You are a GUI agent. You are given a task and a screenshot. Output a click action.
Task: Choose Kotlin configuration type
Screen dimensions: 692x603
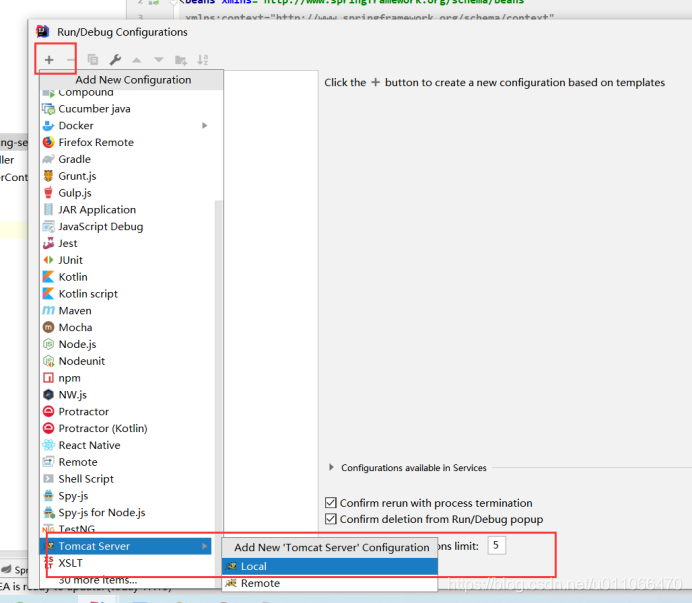coord(127,277)
